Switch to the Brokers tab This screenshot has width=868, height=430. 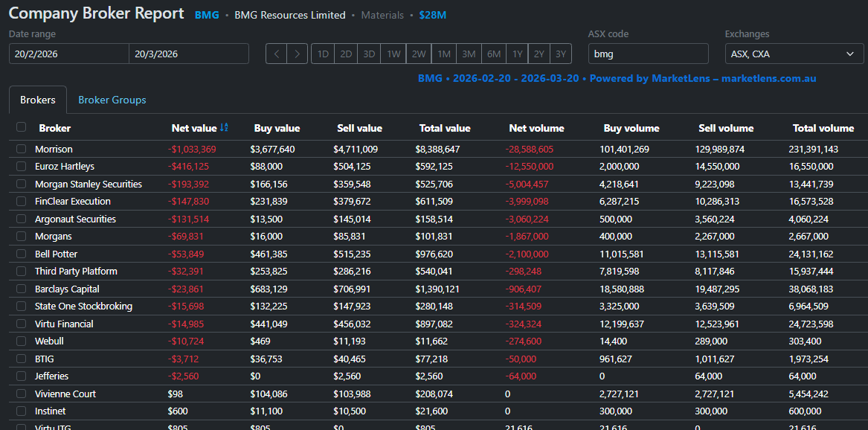[38, 100]
